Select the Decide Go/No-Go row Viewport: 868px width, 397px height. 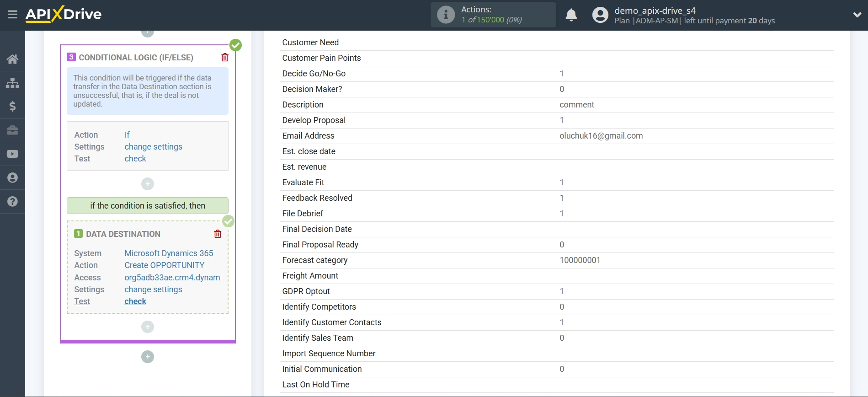click(557, 74)
